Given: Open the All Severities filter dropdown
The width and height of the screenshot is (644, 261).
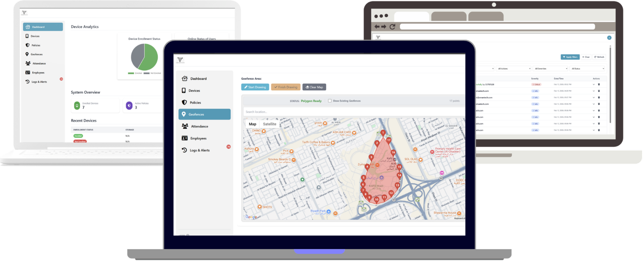Looking at the screenshot, I should coord(551,69).
